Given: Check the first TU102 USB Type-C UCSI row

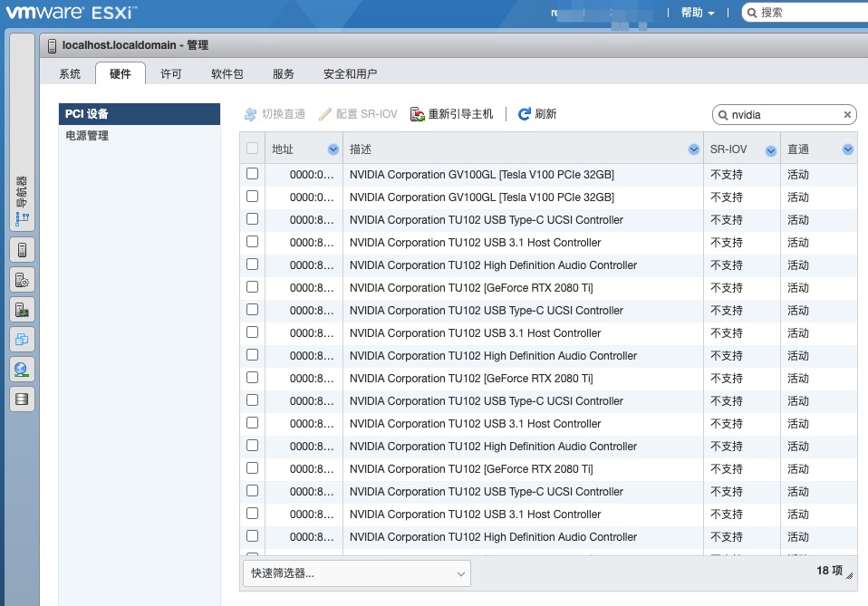Looking at the screenshot, I should tap(253, 219).
